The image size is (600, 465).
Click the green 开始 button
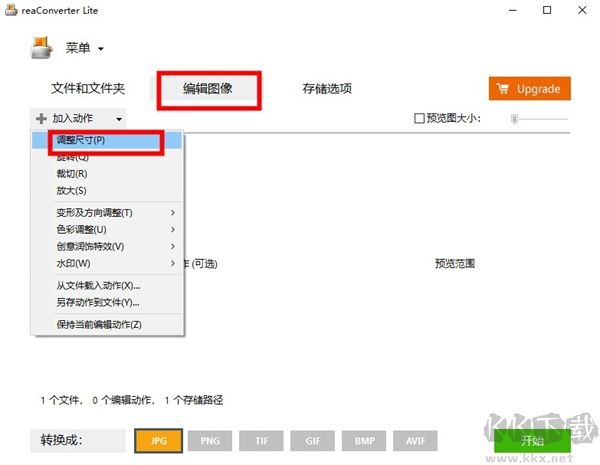pyautogui.click(x=532, y=441)
